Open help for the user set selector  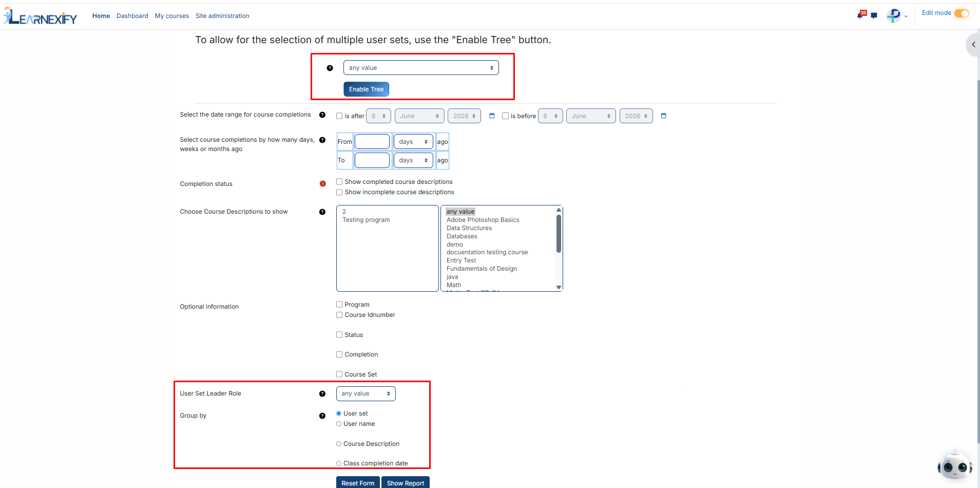click(x=330, y=68)
